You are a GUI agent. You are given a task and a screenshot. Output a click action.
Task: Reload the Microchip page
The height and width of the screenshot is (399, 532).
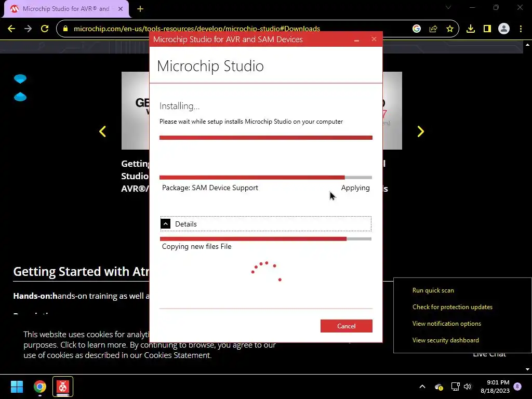[x=45, y=29]
